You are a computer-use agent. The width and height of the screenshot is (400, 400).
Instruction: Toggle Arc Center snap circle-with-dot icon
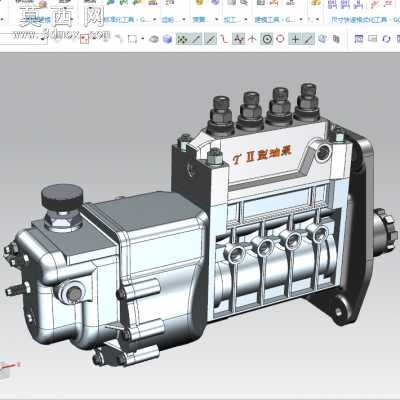(x=267, y=39)
